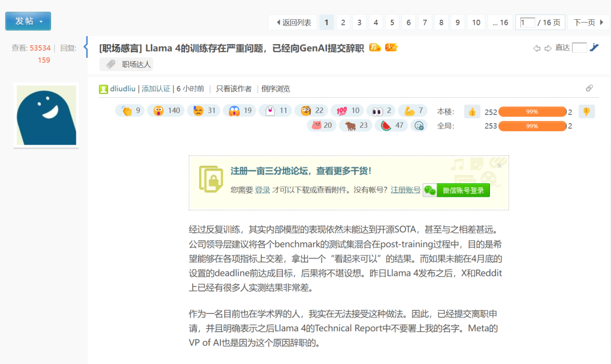611x364 pixels.
Task: Return to list via 返回列表
Action: click(x=293, y=23)
